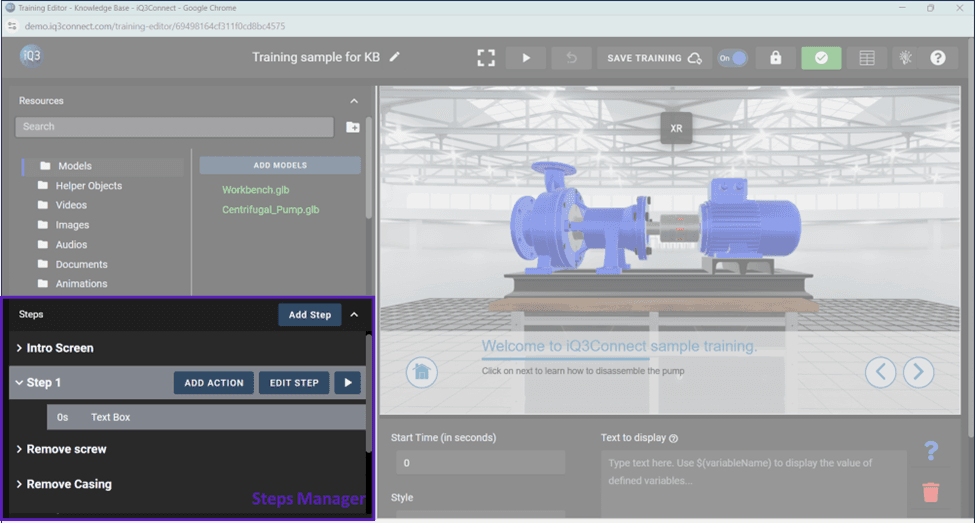Click the lightbulb icon in the toolbar
Image resolution: width=975 pixels, height=523 pixels.
(905, 58)
